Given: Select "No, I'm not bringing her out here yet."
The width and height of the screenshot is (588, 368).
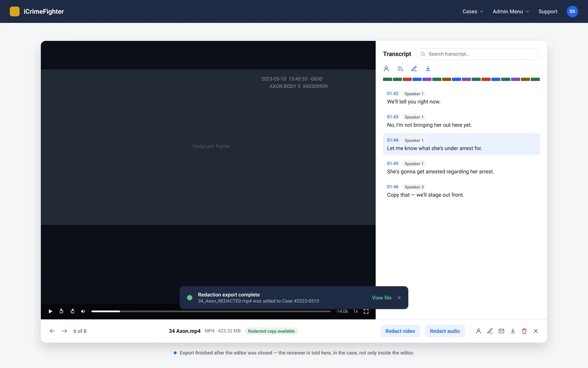Looking at the screenshot, I should coord(429,125).
